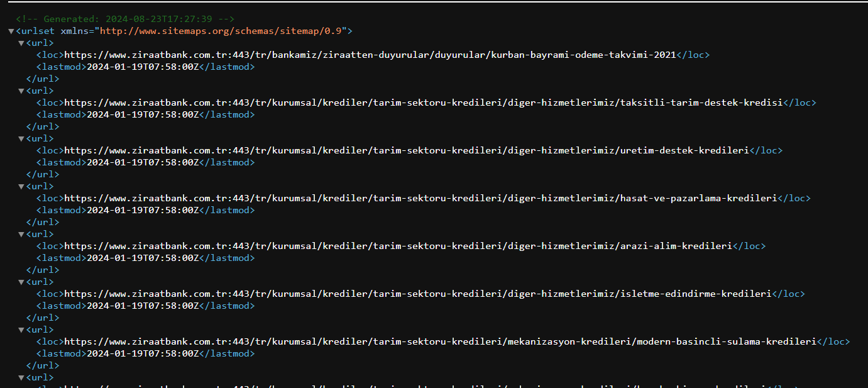Screen dimensions: 868x388
Task: Click the lastmod date below taksitli-tarim-destek-kredisi
Action: pyautogui.click(x=143, y=114)
